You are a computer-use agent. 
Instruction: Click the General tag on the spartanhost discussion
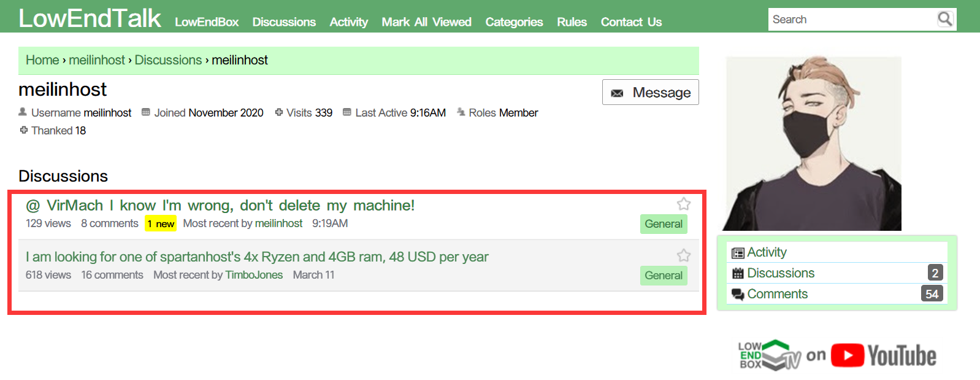tap(664, 276)
